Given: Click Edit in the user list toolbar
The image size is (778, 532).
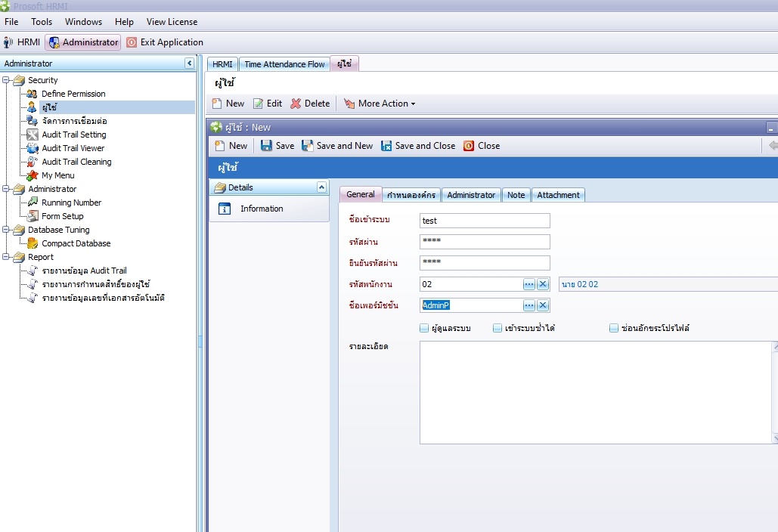Looking at the screenshot, I should tap(268, 104).
